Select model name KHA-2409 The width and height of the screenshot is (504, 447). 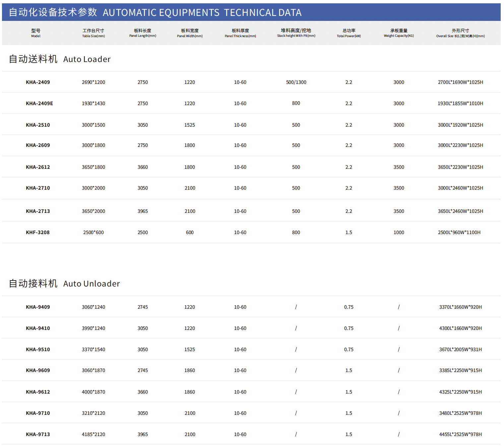[x=38, y=82]
